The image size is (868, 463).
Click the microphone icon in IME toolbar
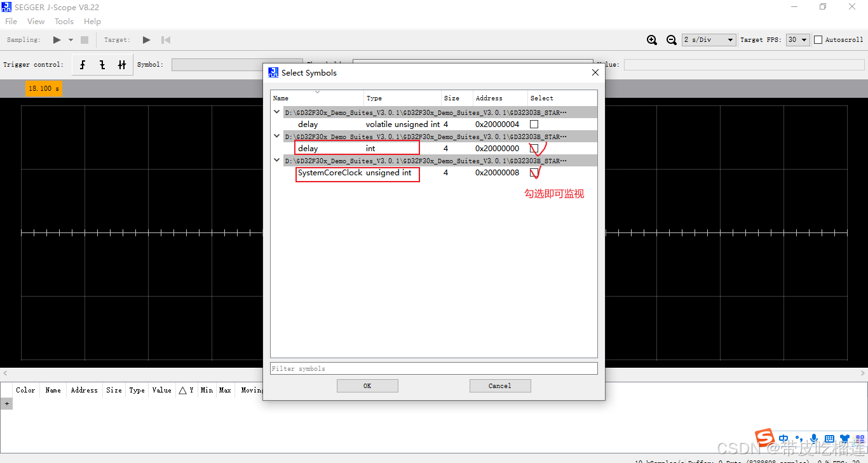pyautogui.click(x=814, y=438)
